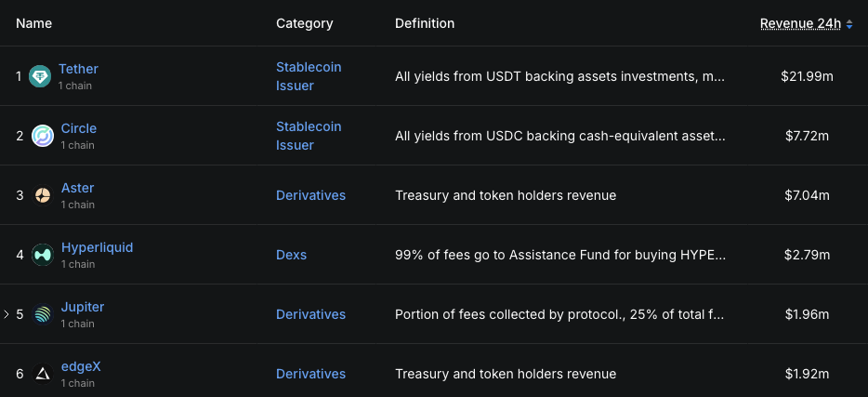The image size is (868, 397).
Task: Sort by Revenue 24h column header
Action: click(800, 23)
